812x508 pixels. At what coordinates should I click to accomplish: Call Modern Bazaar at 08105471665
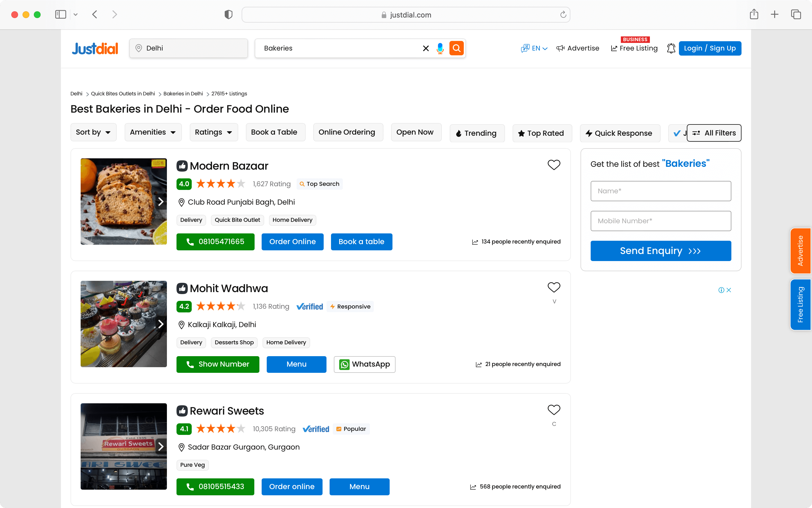point(215,242)
